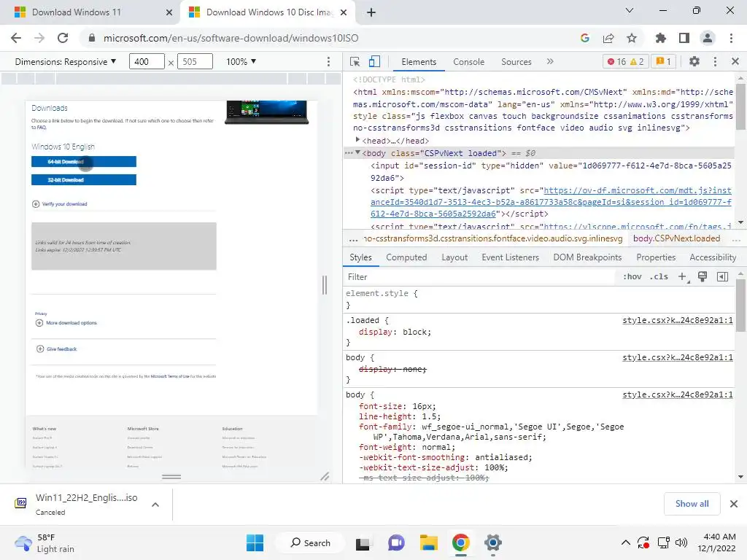Open DevTools settings gear
Screen dimensions: 747x560
pos(694,61)
